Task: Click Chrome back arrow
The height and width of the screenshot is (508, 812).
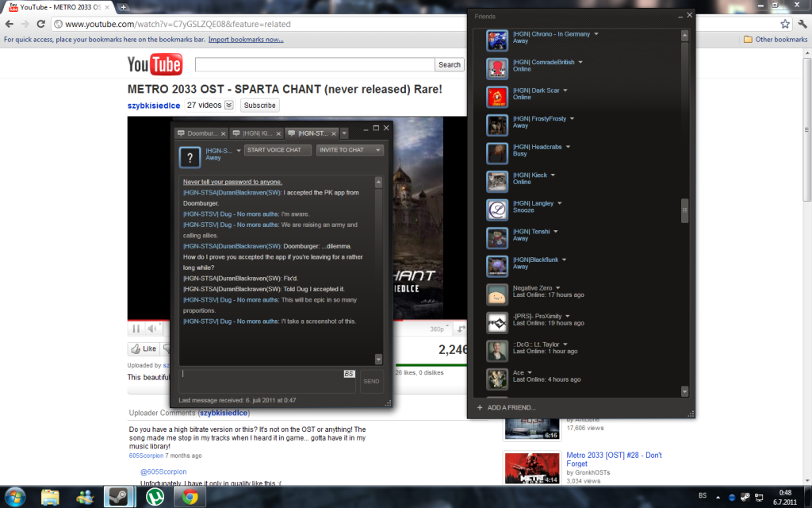Action: (10, 24)
